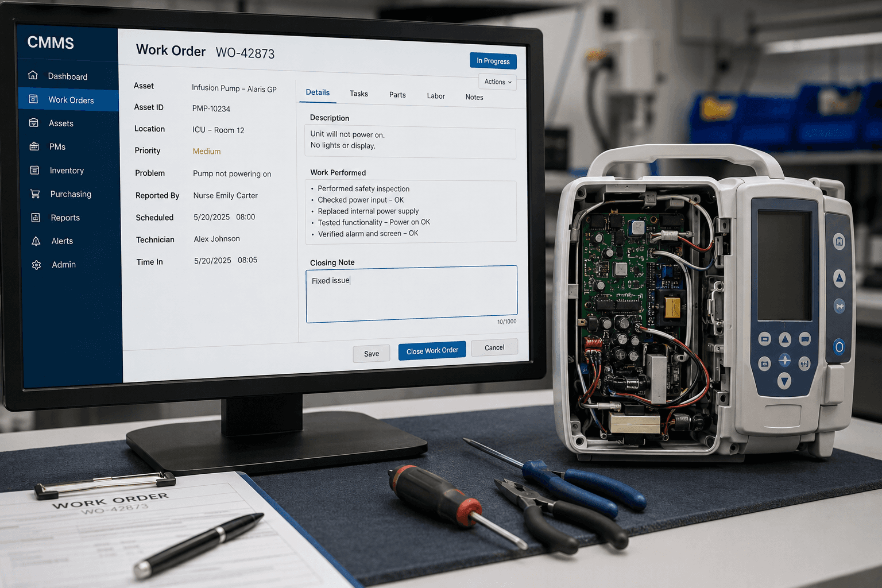This screenshot has width=882, height=588.
Task: Click the line Performed safety inspection
Action: point(363,188)
